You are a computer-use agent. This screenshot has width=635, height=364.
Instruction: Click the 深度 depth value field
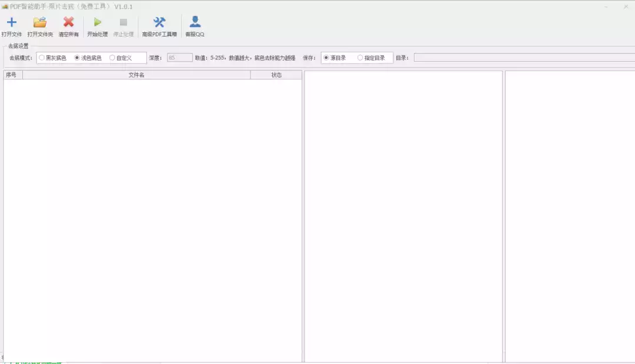[179, 58]
